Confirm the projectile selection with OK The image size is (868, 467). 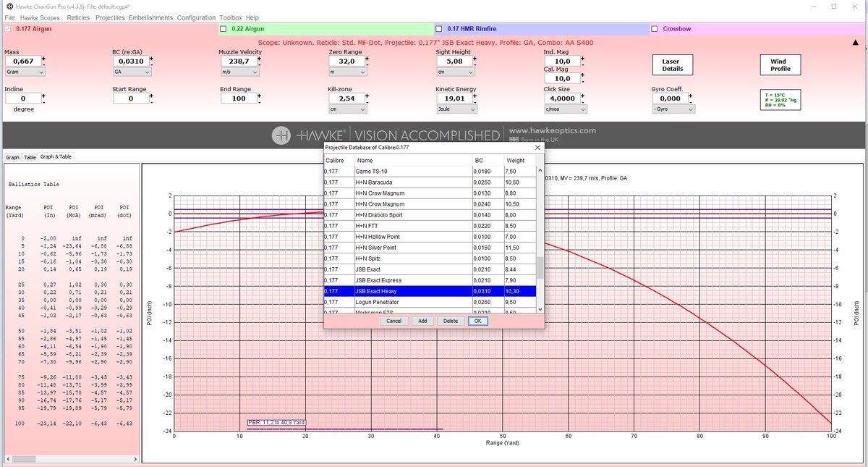pyautogui.click(x=477, y=321)
